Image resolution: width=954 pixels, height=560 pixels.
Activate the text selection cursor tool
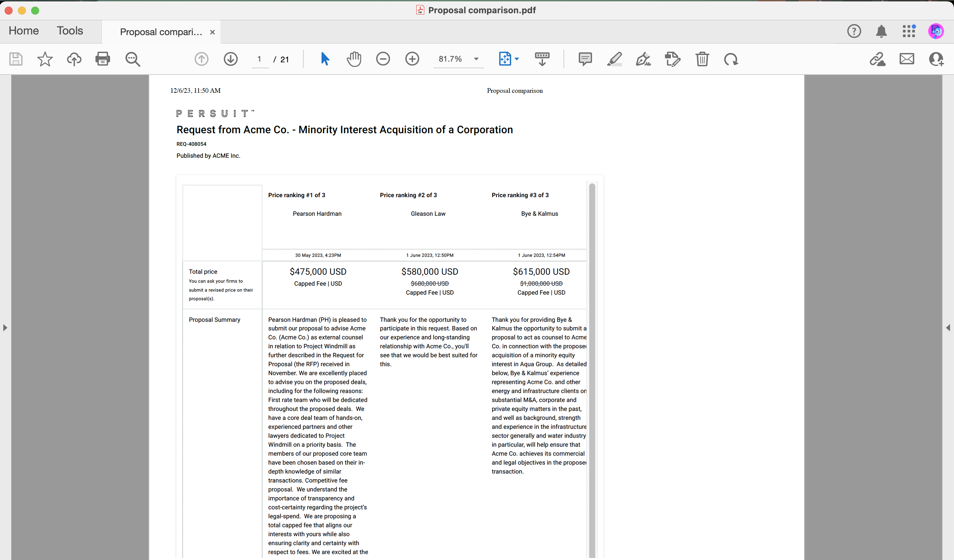pos(325,59)
